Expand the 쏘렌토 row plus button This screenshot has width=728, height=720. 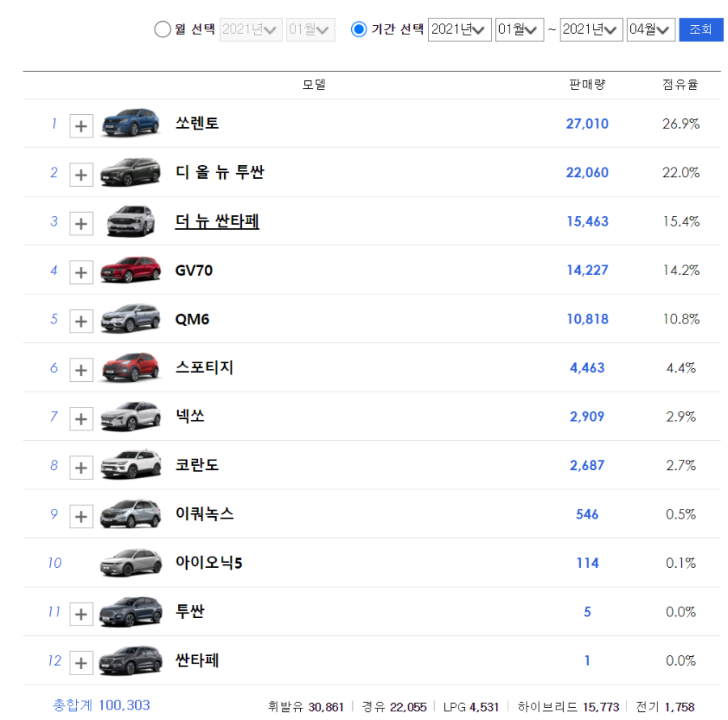pyautogui.click(x=81, y=126)
